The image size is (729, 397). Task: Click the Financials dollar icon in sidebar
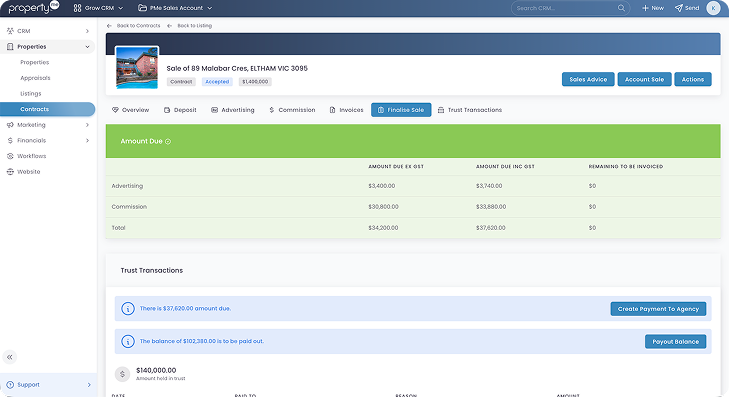pyautogui.click(x=10, y=140)
